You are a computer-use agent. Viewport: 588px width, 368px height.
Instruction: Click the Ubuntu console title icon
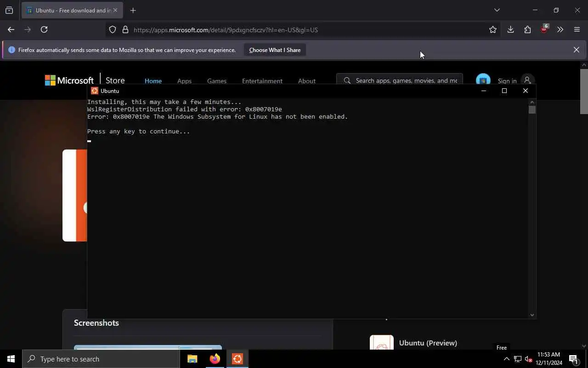[95, 91]
